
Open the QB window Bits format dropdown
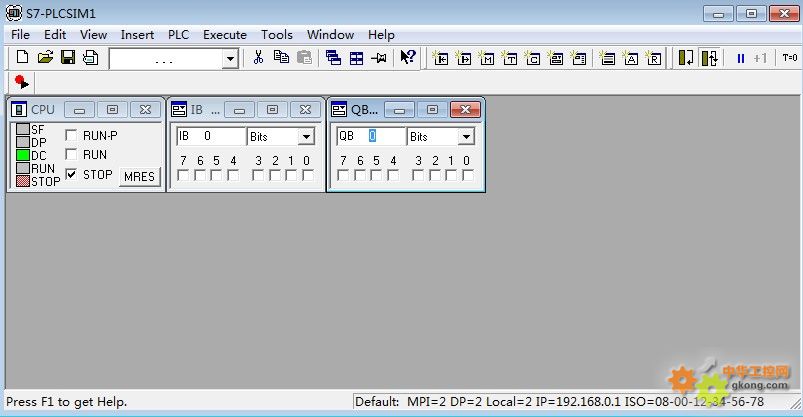coord(466,137)
